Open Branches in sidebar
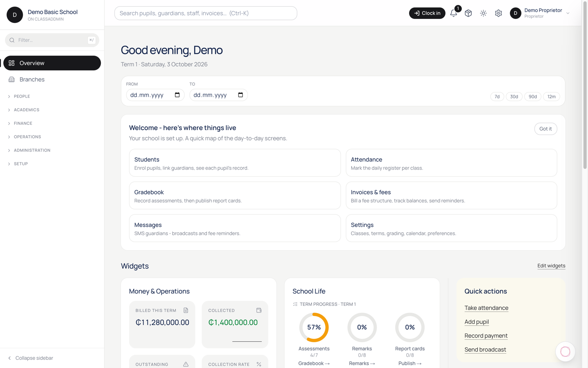Screen dimensions: 588x368 pos(52,79)
